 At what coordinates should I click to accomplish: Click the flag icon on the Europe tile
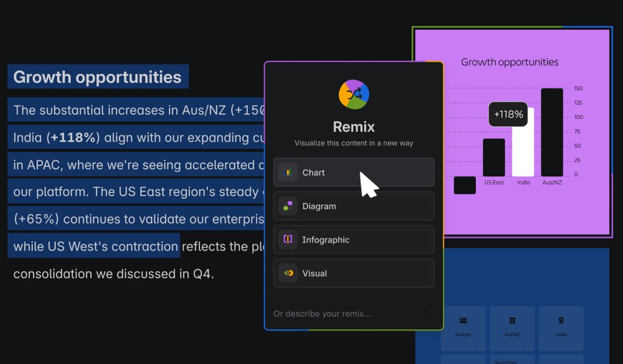463,320
